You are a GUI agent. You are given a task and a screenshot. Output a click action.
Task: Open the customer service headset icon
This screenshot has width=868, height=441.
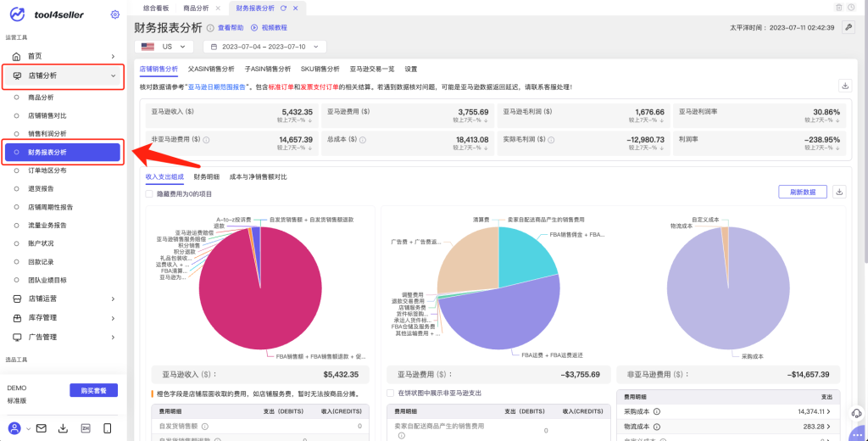(857, 413)
